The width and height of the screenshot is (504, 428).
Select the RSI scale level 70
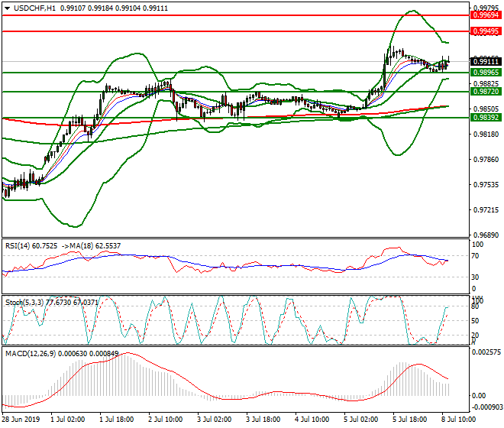click(476, 256)
